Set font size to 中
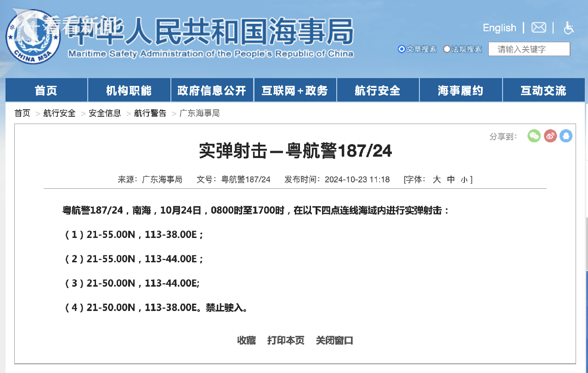This screenshot has width=588, height=373. [x=451, y=180]
